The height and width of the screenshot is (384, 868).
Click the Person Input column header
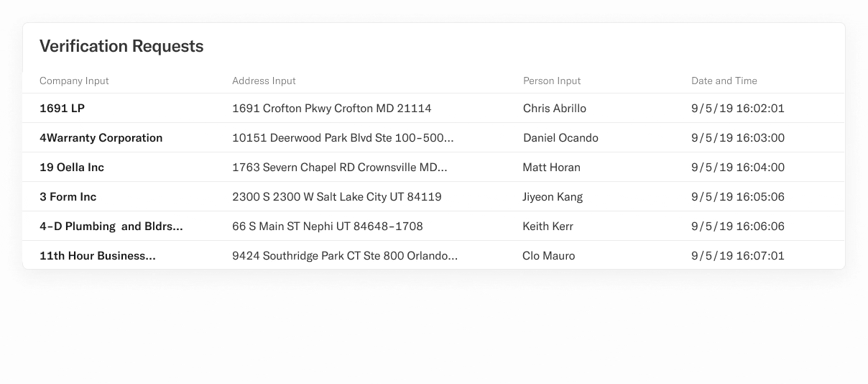tap(552, 81)
